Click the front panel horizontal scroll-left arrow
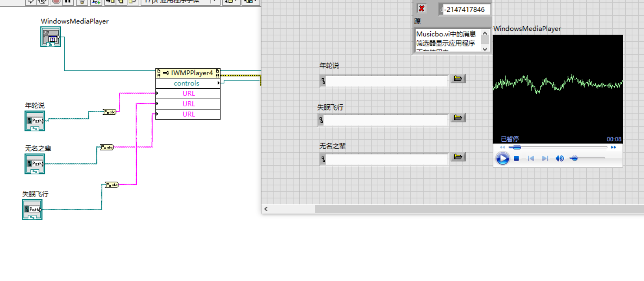Image resolution: width=644 pixels, height=281 pixels. click(x=266, y=209)
